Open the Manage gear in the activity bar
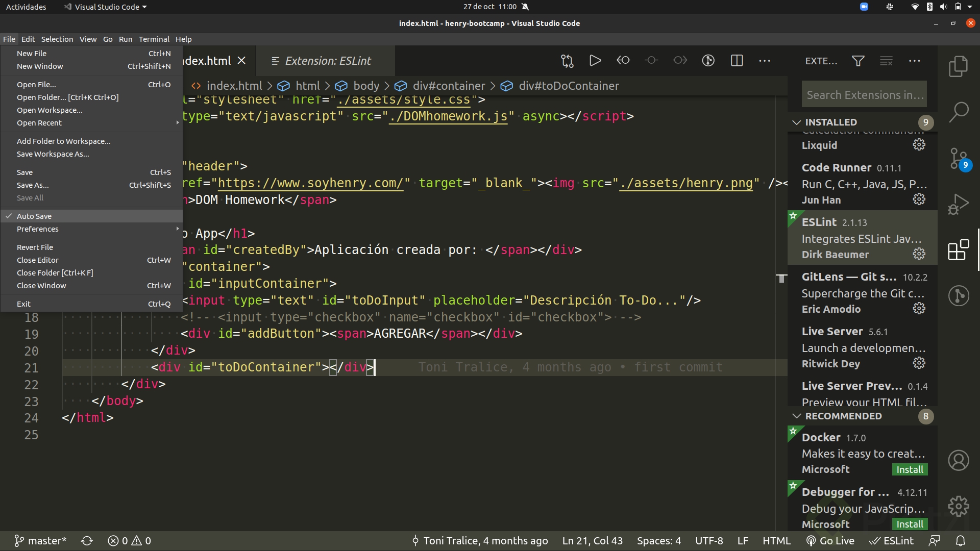 click(958, 507)
